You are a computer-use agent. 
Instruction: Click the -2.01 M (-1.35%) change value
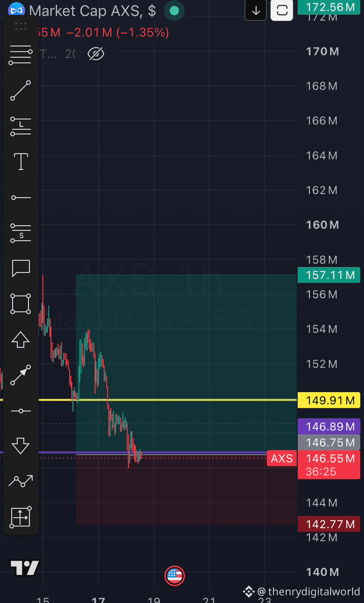tap(118, 33)
